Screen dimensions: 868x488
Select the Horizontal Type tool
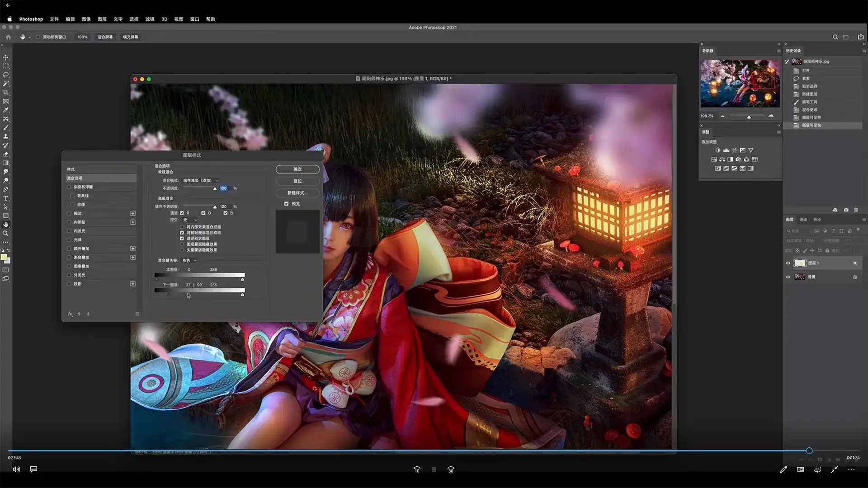click(6, 198)
